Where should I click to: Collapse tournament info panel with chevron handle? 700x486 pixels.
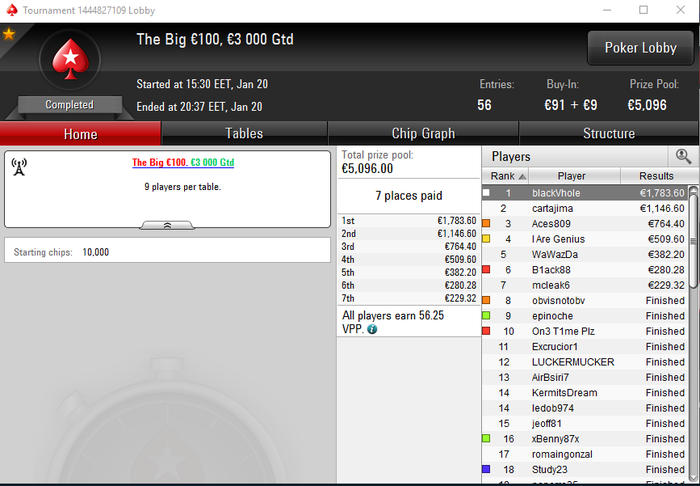tap(167, 225)
